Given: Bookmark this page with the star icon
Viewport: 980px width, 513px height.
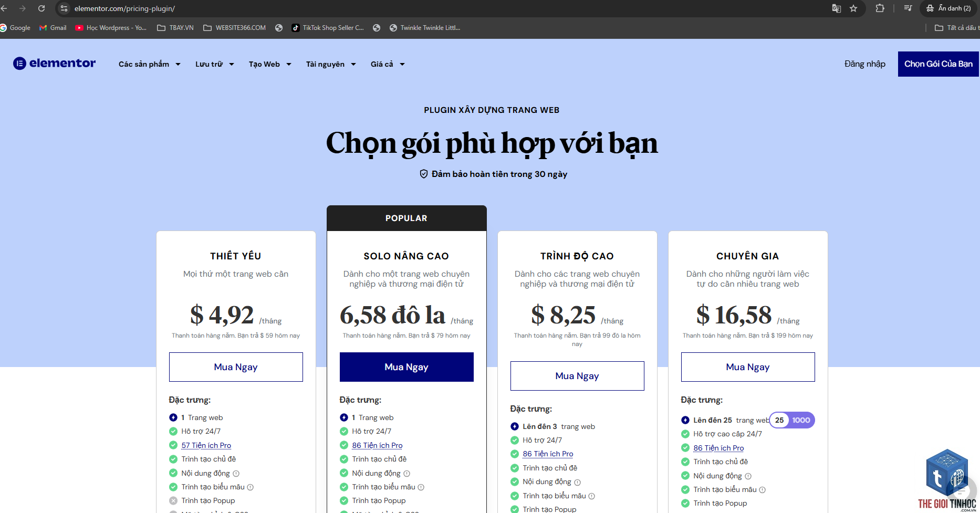Looking at the screenshot, I should [853, 8].
